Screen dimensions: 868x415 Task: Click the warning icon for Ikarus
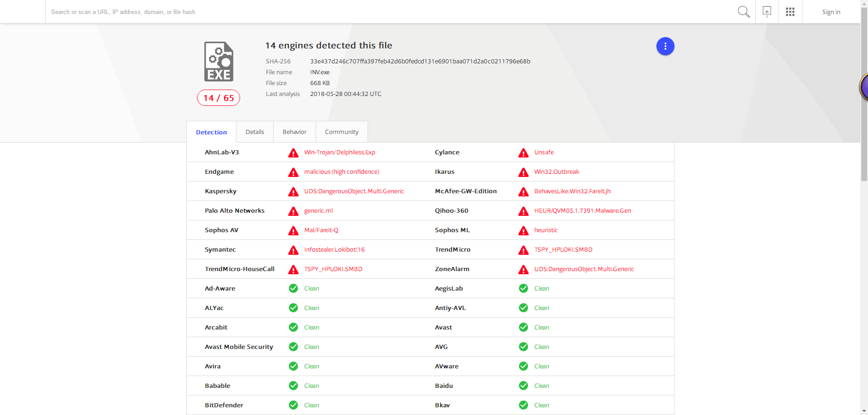(524, 172)
